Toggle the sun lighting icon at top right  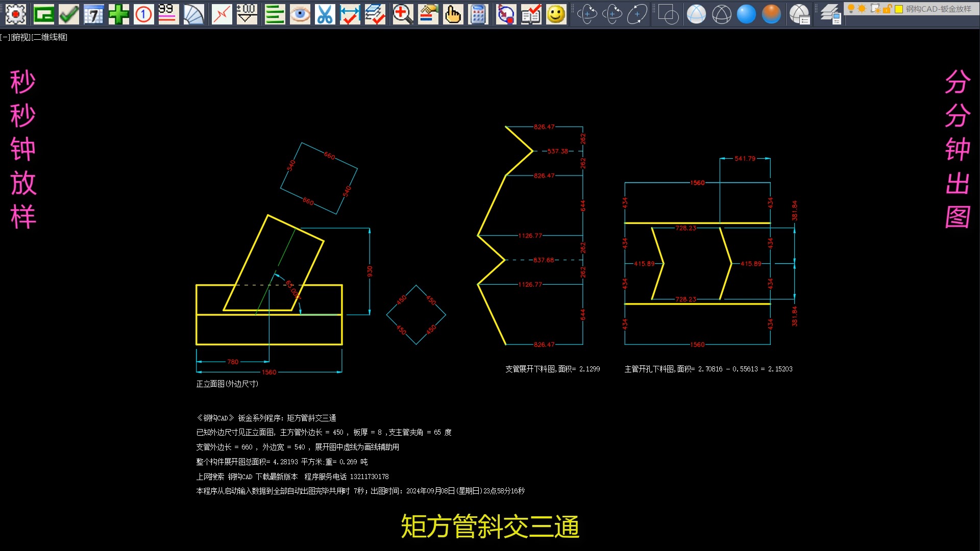[861, 9]
